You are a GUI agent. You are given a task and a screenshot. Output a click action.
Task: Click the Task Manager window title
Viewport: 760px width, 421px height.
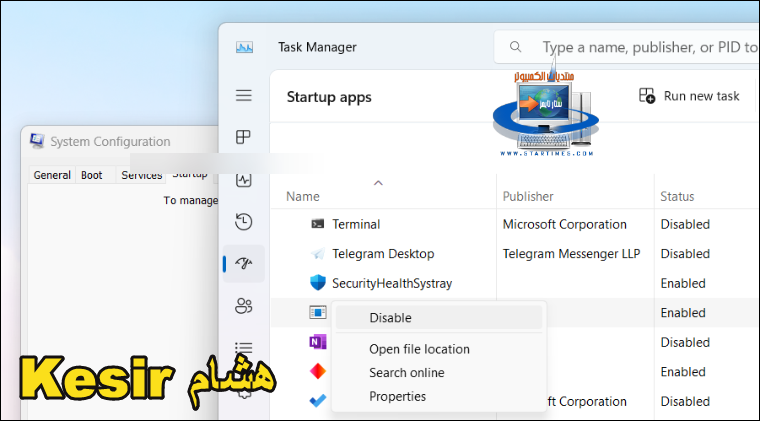[317, 47]
